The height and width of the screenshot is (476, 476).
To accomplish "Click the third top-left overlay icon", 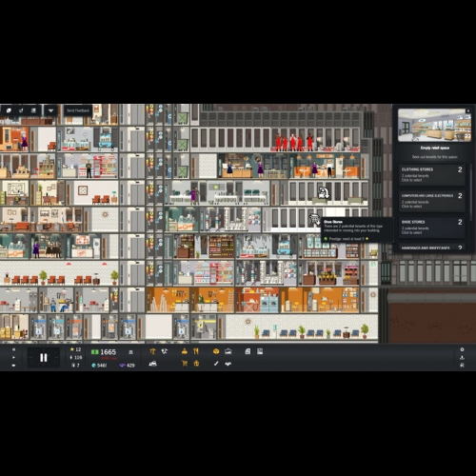I will tap(33, 110).
